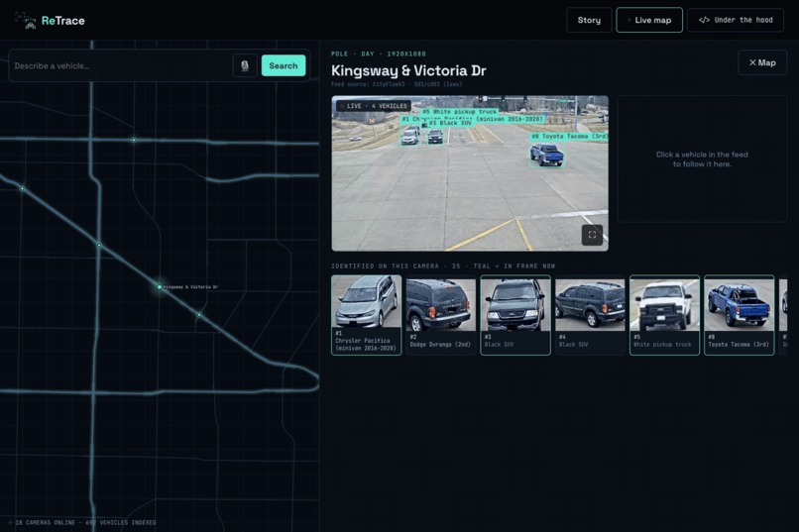The width and height of the screenshot is (799, 532).
Task: Open the Under the hood tab
Action: pyautogui.click(x=736, y=21)
